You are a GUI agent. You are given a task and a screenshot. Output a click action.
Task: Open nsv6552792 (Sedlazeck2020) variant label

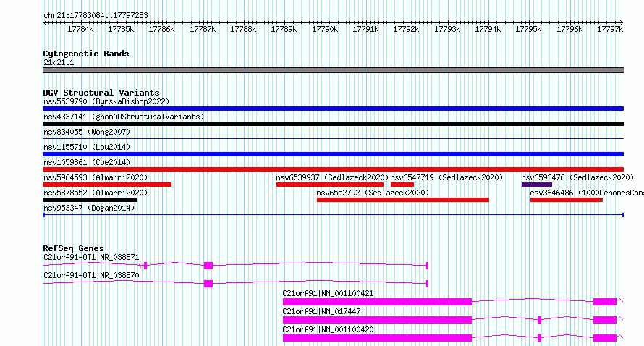pos(373,193)
